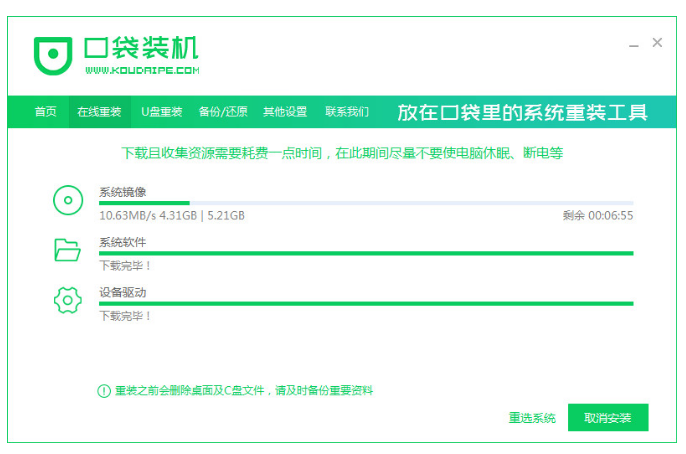Image resolution: width=686 pixels, height=454 pixels.
Task: Open the 其他设置 tab
Action: pos(285,112)
